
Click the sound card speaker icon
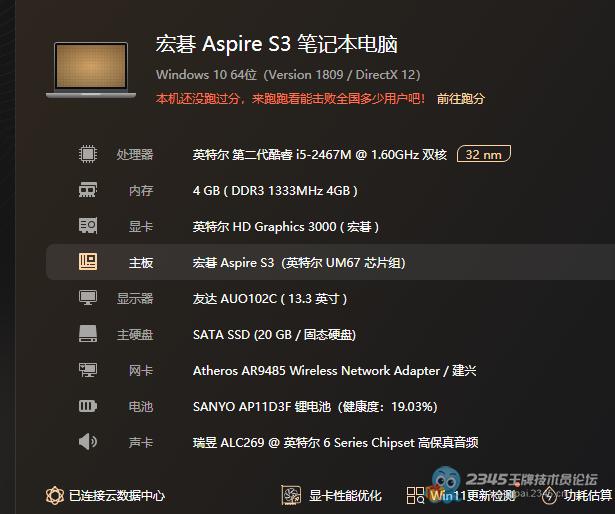click(88, 442)
